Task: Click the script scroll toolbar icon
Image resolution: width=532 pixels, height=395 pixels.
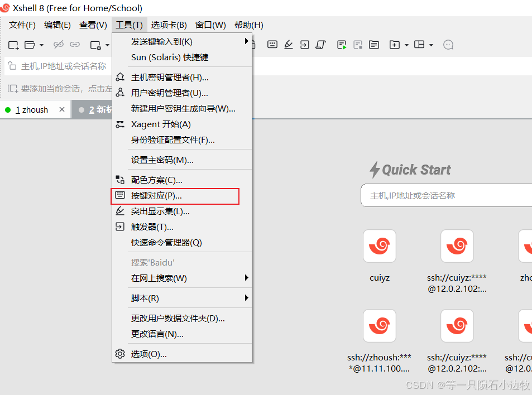Action: (320, 45)
